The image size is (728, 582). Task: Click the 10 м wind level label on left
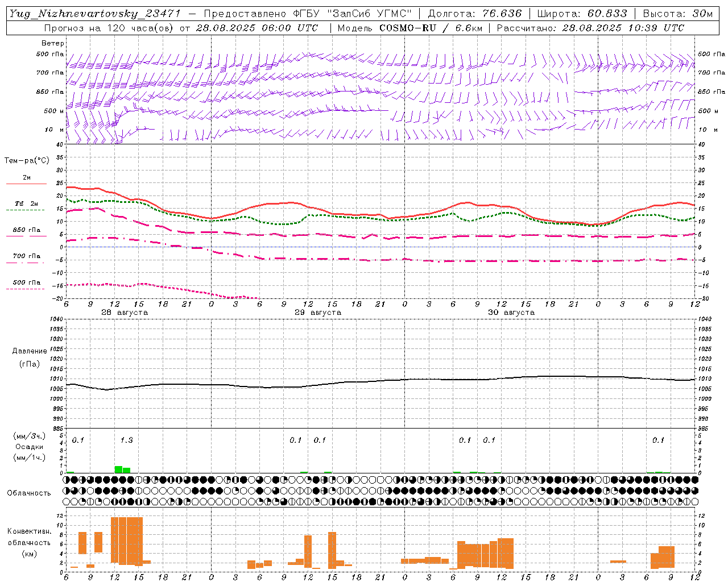click(54, 130)
